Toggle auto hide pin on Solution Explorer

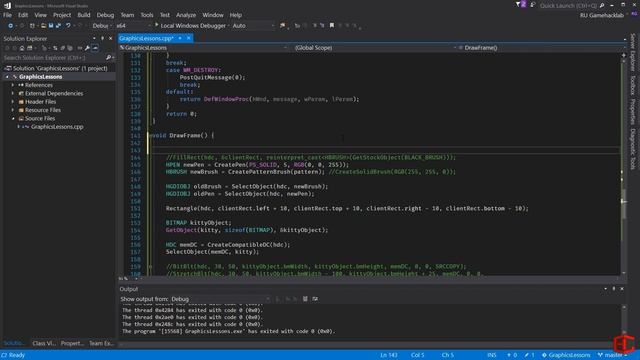point(102,38)
